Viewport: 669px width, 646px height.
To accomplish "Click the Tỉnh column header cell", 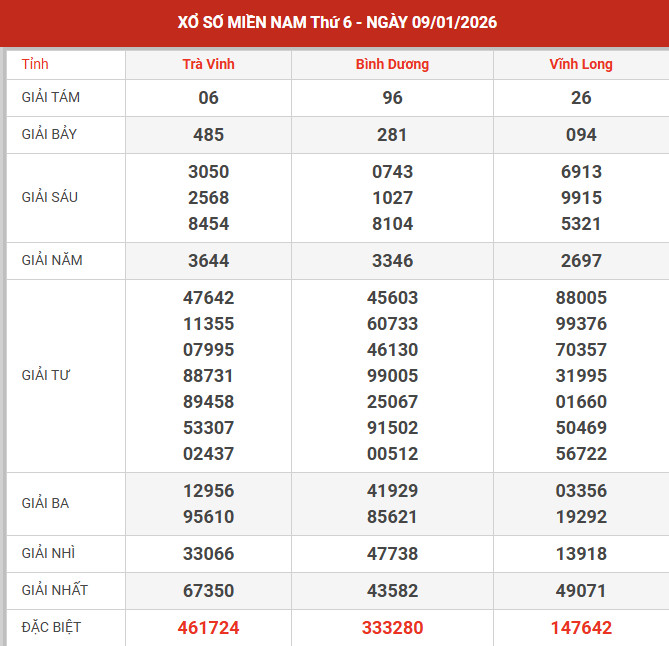I will [35, 64].
